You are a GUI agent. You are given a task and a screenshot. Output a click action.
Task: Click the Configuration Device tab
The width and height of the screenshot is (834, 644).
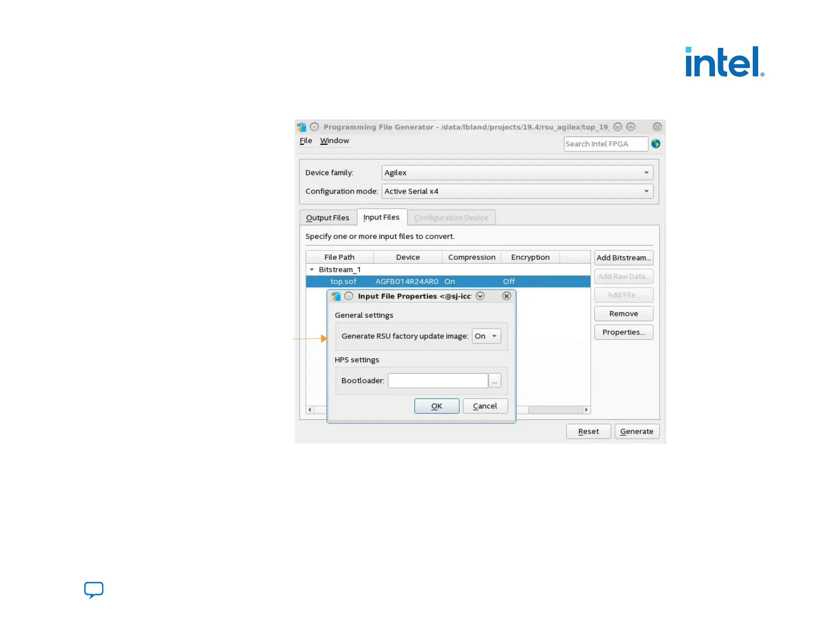451,218
